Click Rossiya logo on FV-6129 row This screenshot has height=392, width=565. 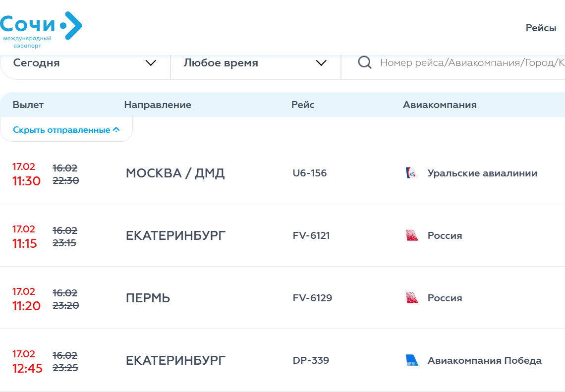pyautogui.click(x=412, y=298)
